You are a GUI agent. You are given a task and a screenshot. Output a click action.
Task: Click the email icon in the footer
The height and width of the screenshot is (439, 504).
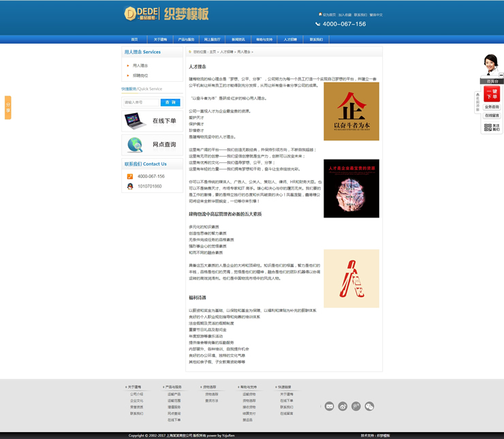[329, 406]
